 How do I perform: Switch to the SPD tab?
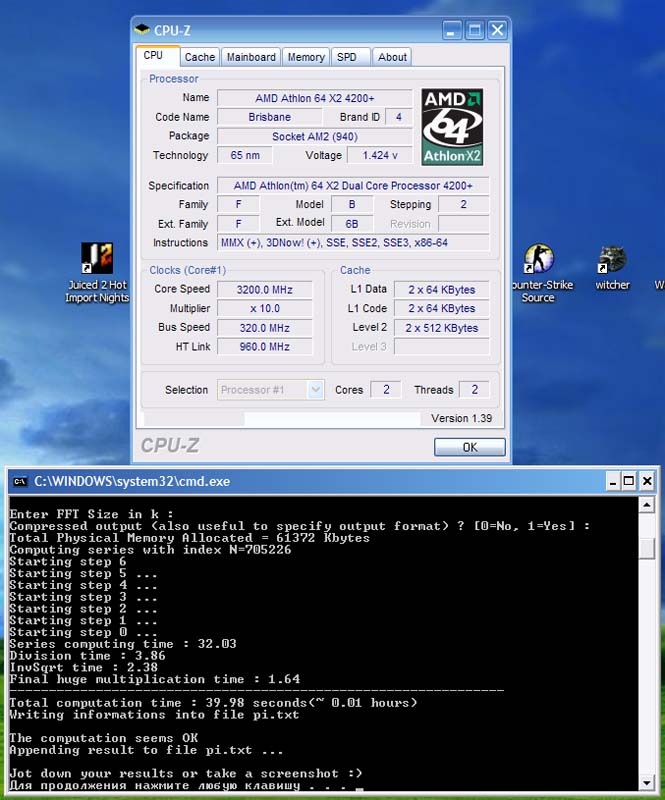[x=350, y=57]
